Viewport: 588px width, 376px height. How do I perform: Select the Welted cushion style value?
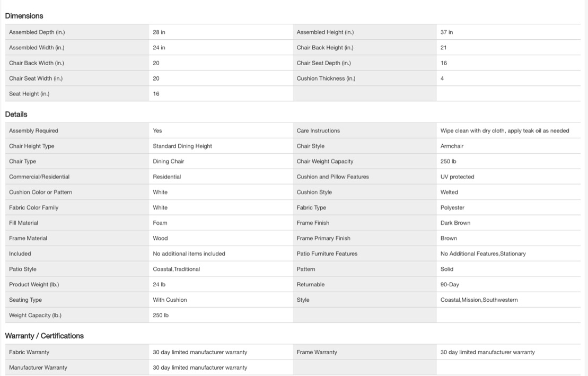(x=449, y=192)
